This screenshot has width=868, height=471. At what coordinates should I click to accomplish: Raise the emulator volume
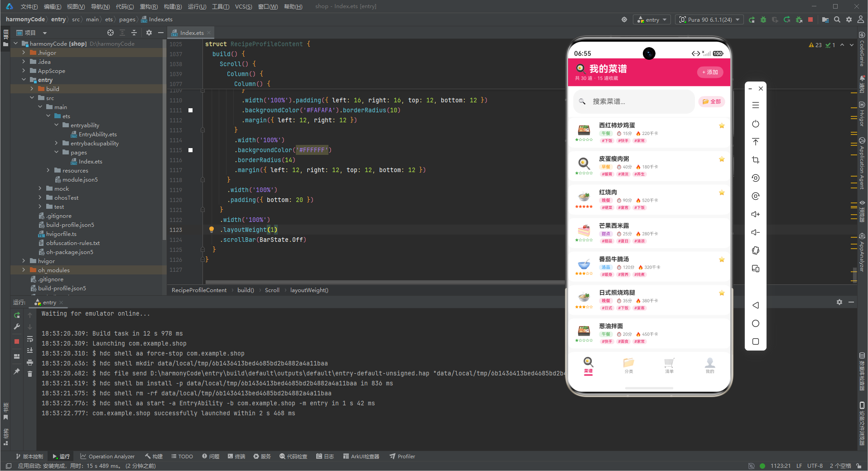[x=756, y=214]
